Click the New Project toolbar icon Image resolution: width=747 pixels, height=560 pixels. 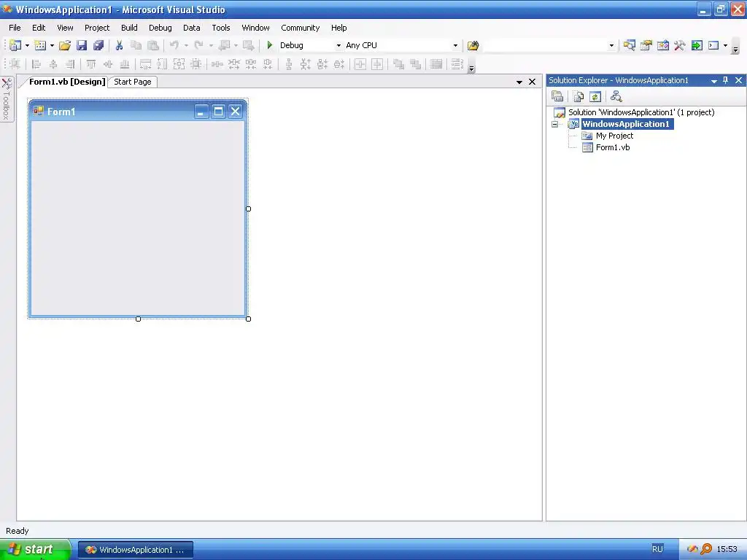(15, 45)
